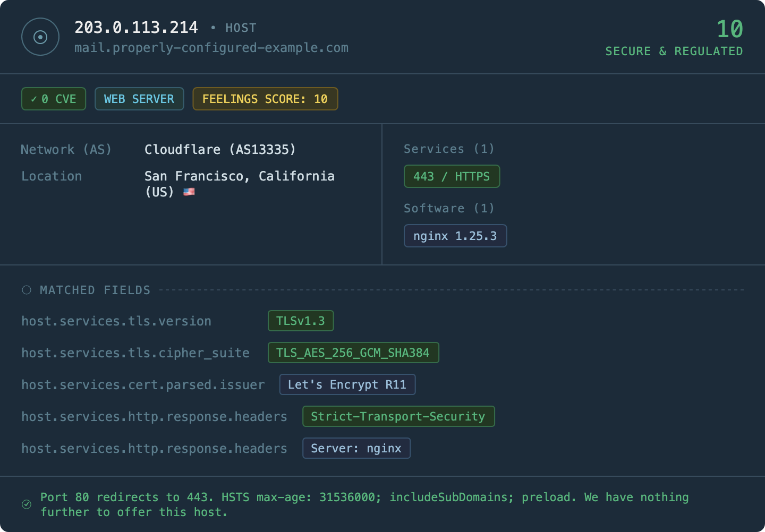Screen dimensions: 765x532
Task: Select the 0 CVE badge
Action: (x=54, y=99)
